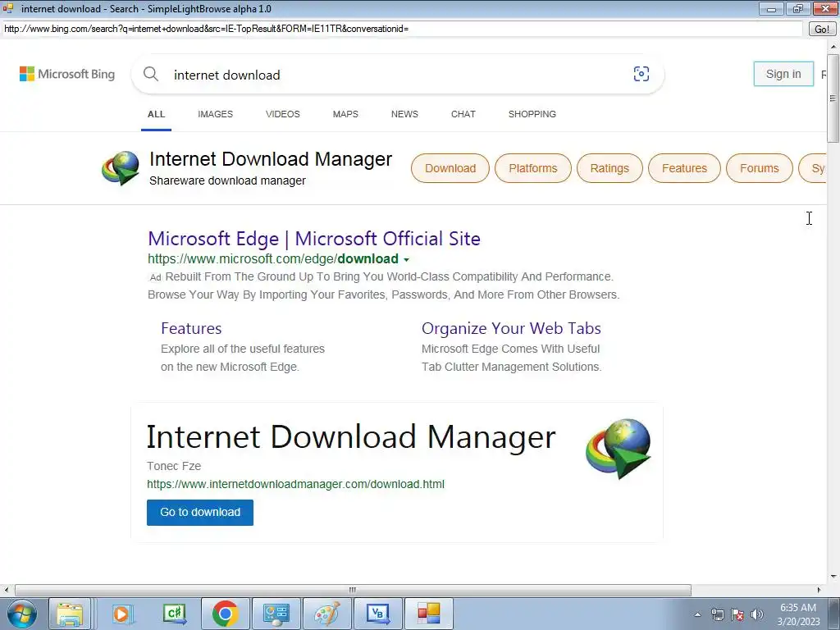840x630 pixels.
Task: Click the Features pill button
Action: [x=684, y=168]
